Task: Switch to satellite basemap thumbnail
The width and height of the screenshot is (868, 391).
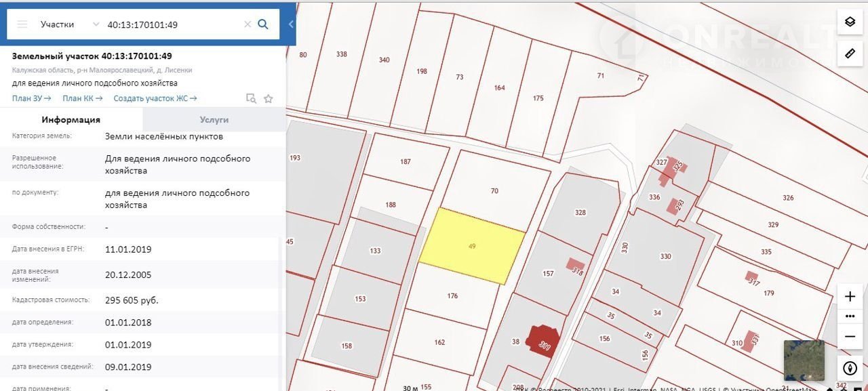Action: pyautogui.click(x=804, y=360)
